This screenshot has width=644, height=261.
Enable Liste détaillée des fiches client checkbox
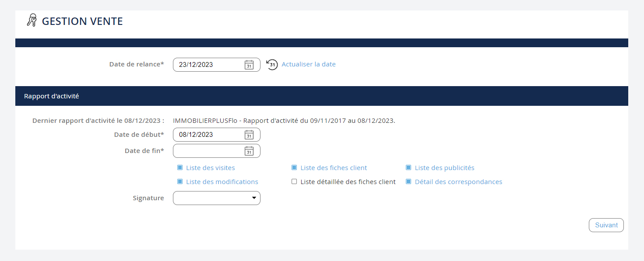click(x=294, y=182)
